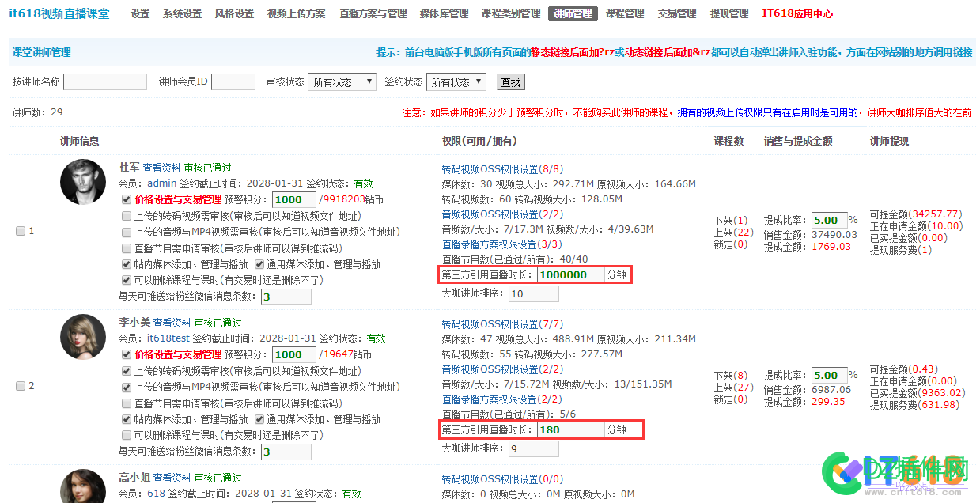Open 转码视频OSS权限设置 for 李小美
980x503 pixels.
click(x=490, y=323)
